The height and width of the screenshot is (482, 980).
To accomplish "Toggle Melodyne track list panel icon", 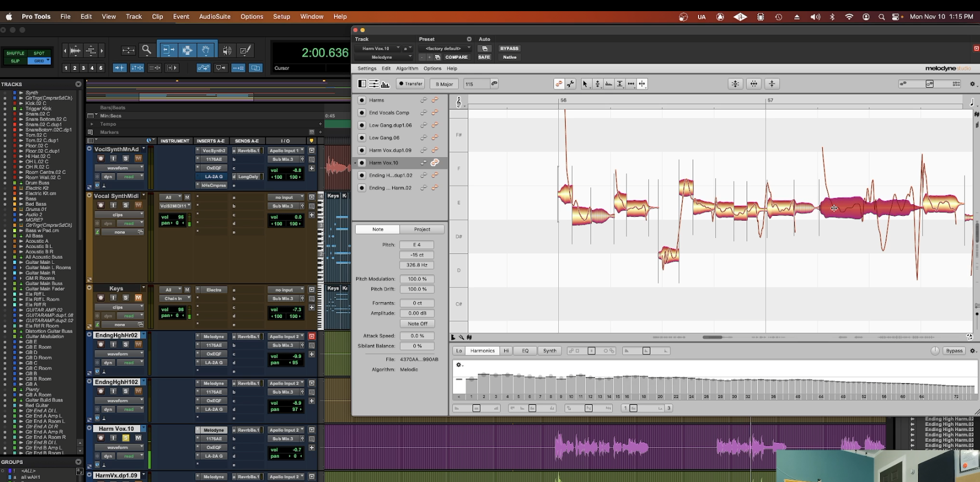I will (362, 84).
